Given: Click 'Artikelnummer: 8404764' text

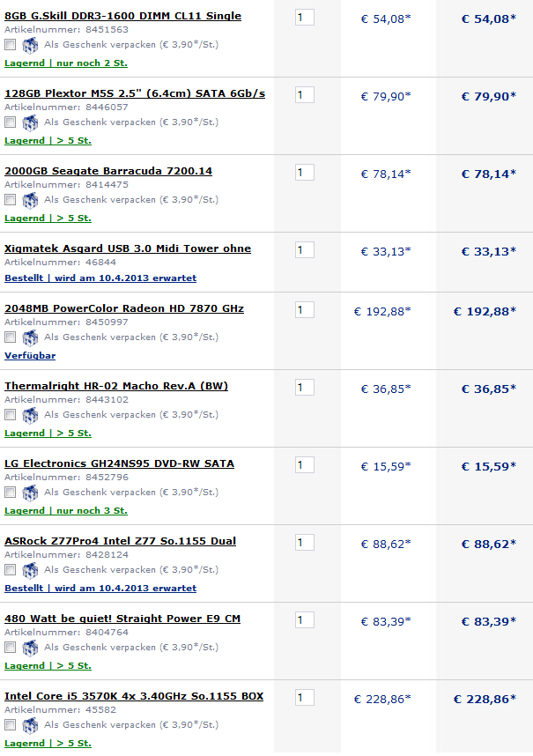Looking at the screenshot, I should (x=66, y=633).
